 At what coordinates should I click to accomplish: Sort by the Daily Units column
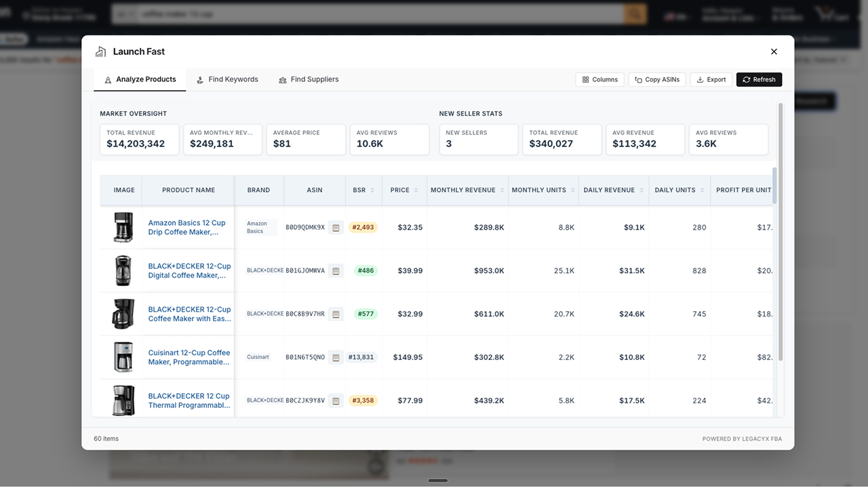679,190
